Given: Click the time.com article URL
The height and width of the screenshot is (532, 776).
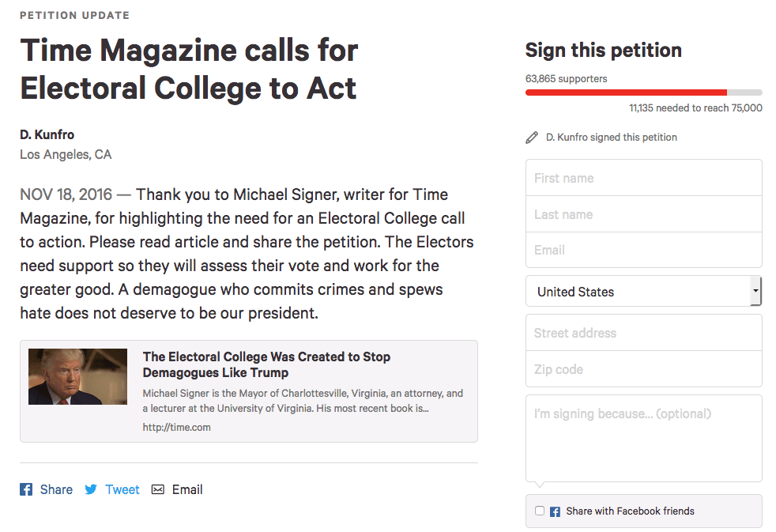Looking at the screenshot, I should pyautogui.click(x=176, y=427).
